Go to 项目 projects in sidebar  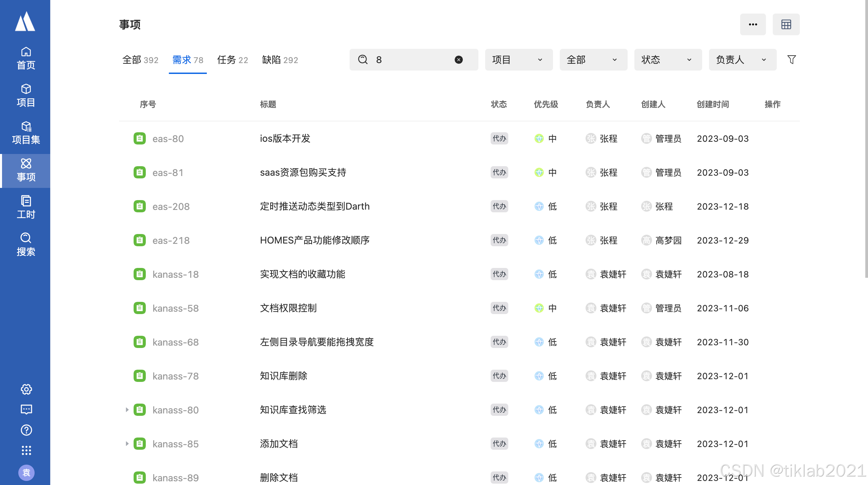coord(26,95)
